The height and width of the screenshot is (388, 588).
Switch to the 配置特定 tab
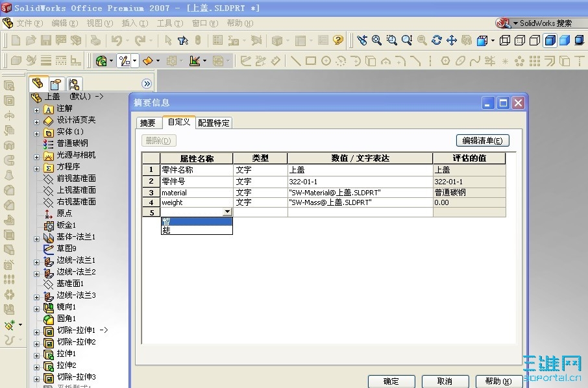pyautogui.click(x=214, y=123)
